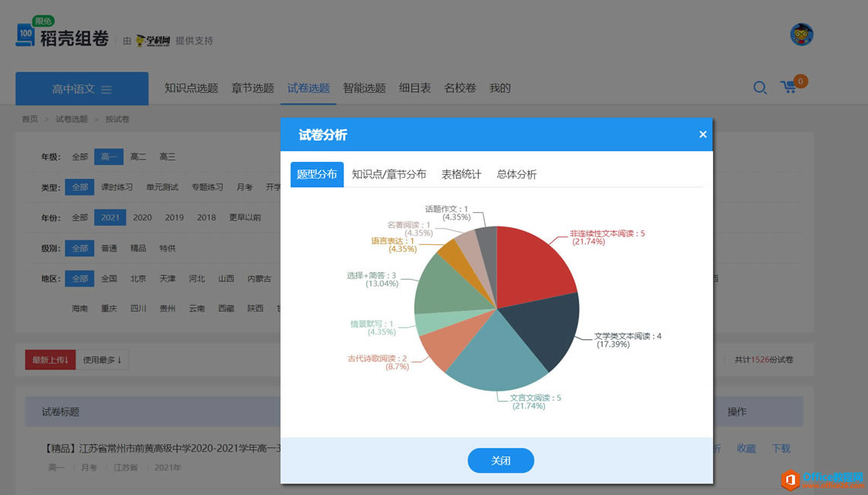
Task: Open the 表格统计 tab
Action: [461, 174]
